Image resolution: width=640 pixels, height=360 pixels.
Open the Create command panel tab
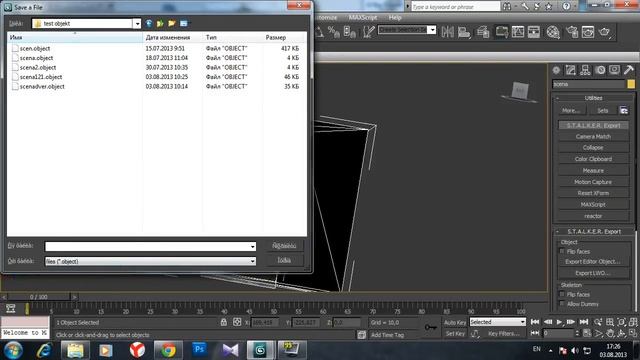(556, 70)
